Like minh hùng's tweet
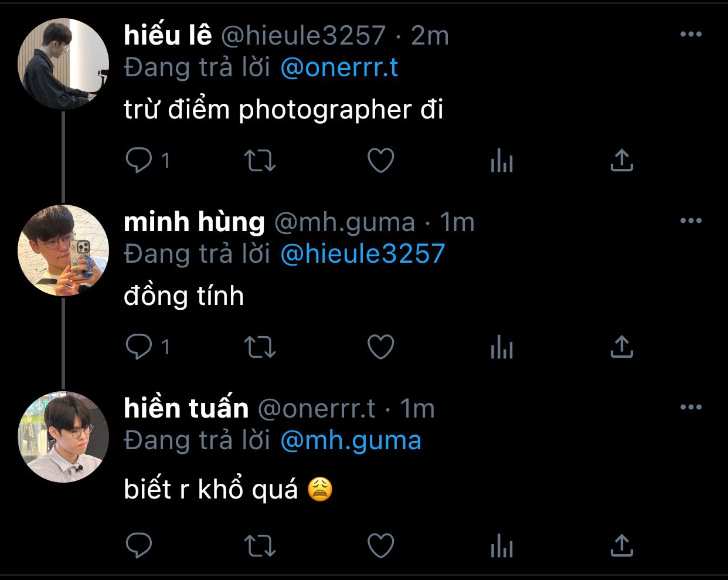The width and height of the screenshot is (728, 580). click(380, 347)
